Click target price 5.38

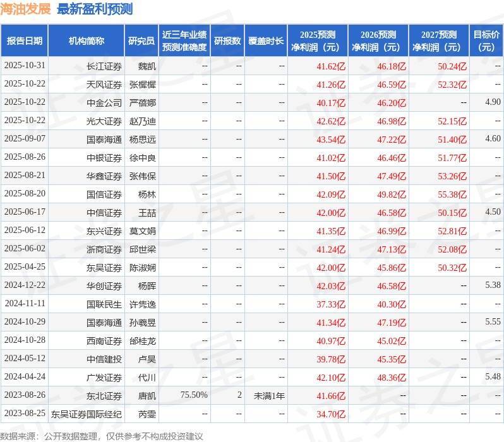click(x=493, y=285)
